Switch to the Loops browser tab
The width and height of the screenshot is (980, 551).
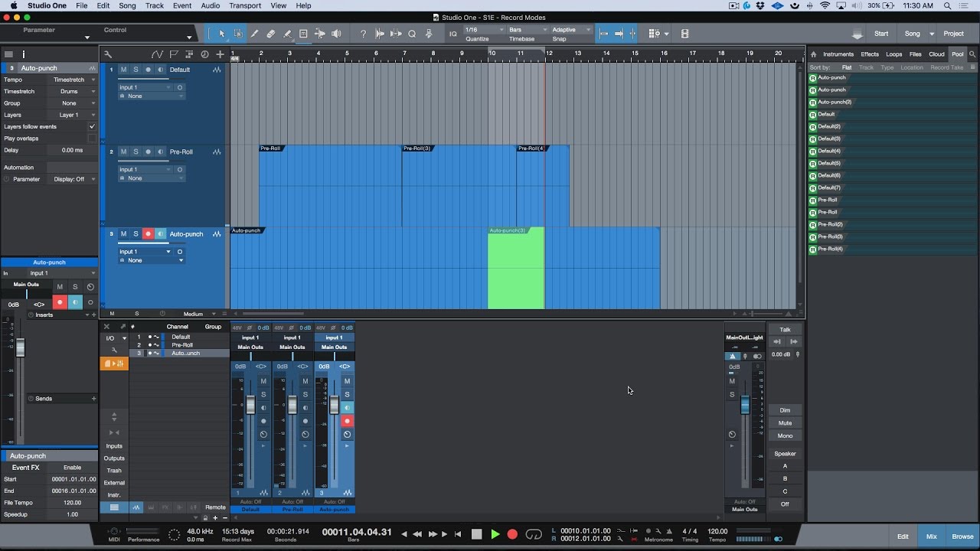pos(893,54)
